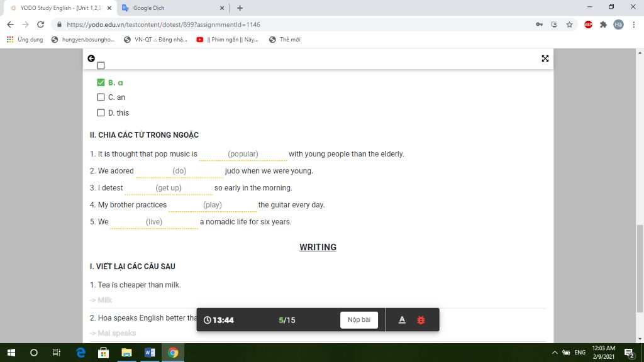Click the (play) answer blank

(x=213, y=205)
